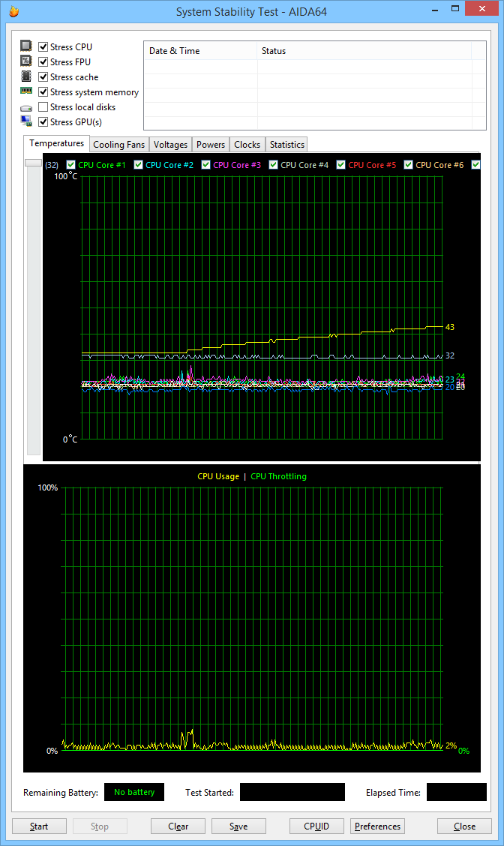Uncheck the Stress FPU checkbox
The image size is (504, 846).
[43, 62]
